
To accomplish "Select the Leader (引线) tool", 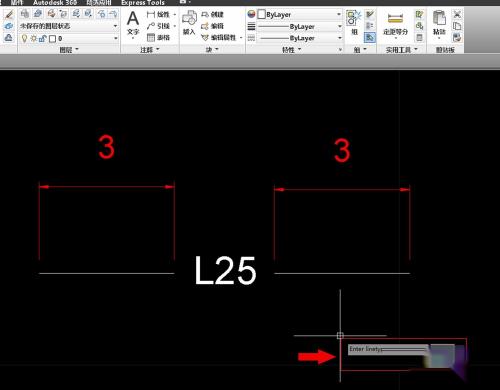I will coord(159,26).
